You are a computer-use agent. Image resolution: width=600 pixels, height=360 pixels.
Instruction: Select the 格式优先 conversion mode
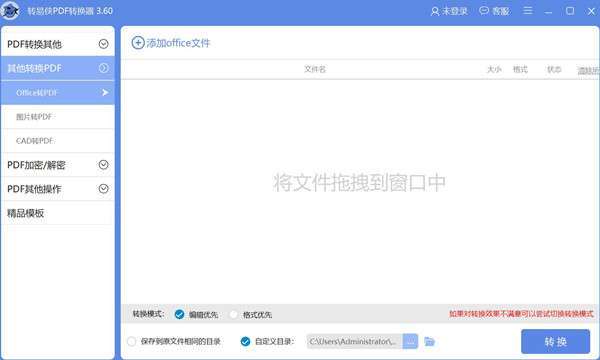(x=233, y=314)
